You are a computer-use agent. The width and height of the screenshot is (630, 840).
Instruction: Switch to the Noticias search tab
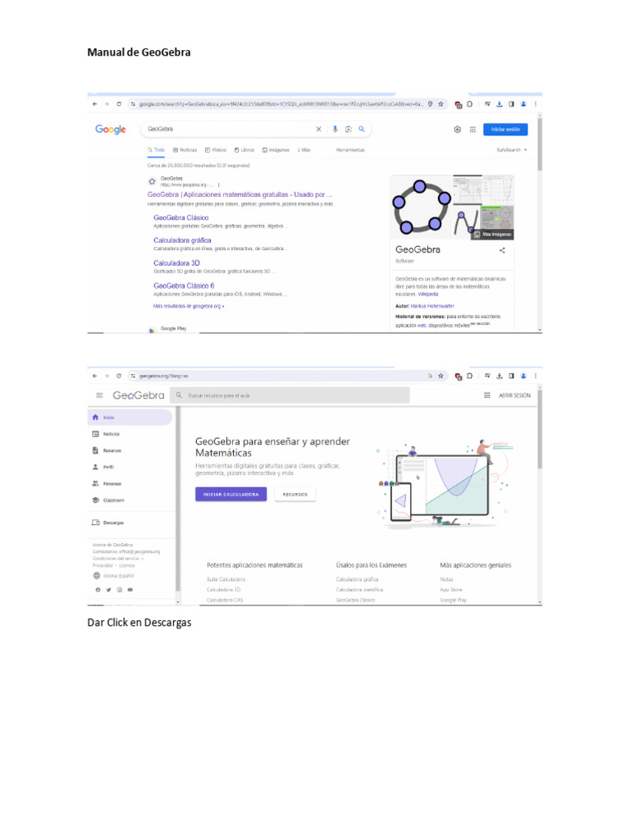click(x=185, y=150)
